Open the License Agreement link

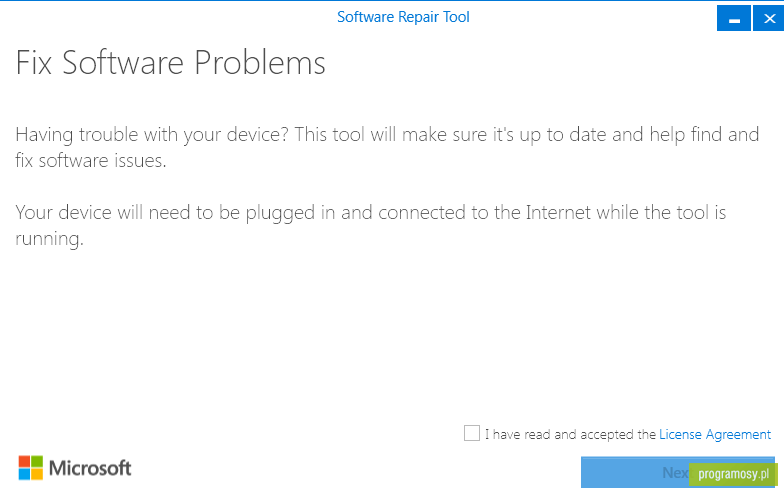[x=715, y=434]
